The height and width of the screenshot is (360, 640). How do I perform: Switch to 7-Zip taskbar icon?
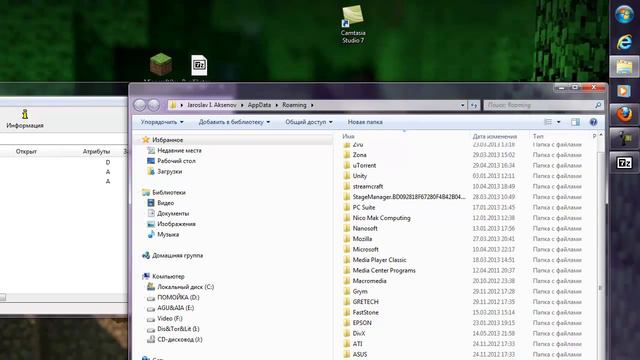(x=624, y=163)
